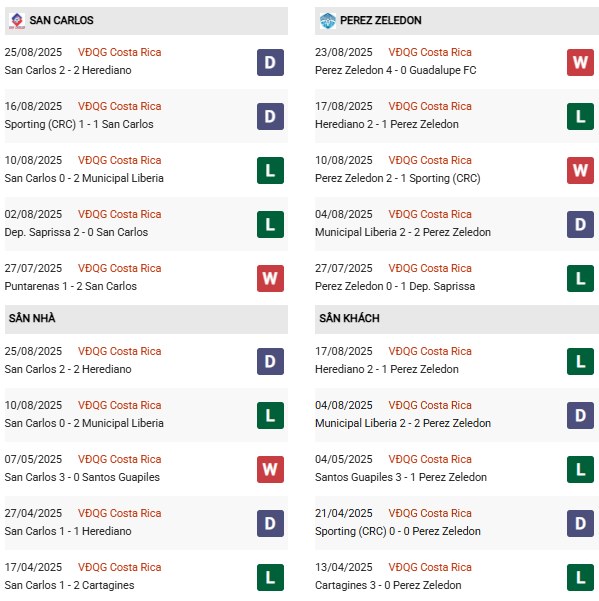This screenshot has width=599, height=601.
Task: Open the Sporting (CRC) 1-1 San Carlos match
Action: pos(79,124)
